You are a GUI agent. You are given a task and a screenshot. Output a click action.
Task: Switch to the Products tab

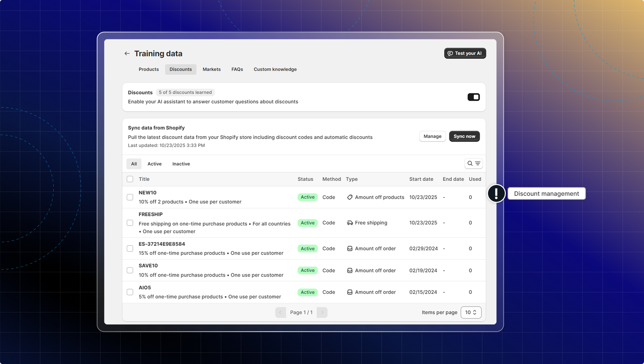point(149,69)
